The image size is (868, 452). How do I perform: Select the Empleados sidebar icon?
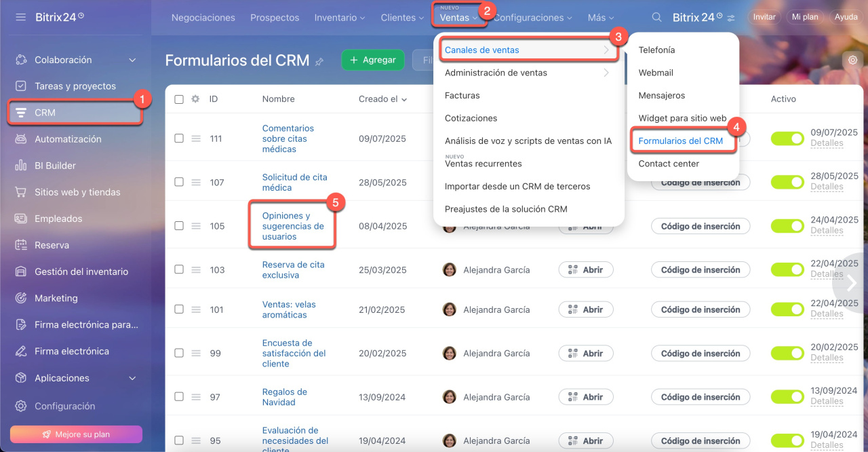click(x=21, y=219)
